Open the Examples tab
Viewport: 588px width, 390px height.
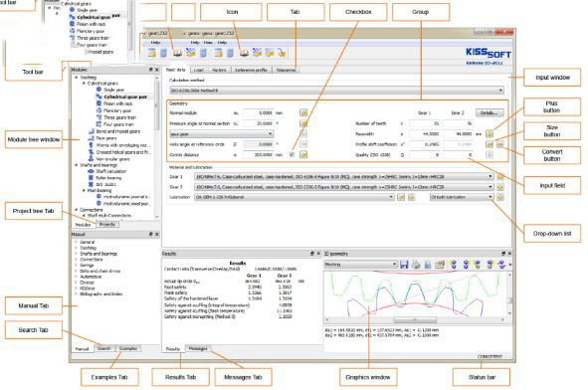coord(128,348)
